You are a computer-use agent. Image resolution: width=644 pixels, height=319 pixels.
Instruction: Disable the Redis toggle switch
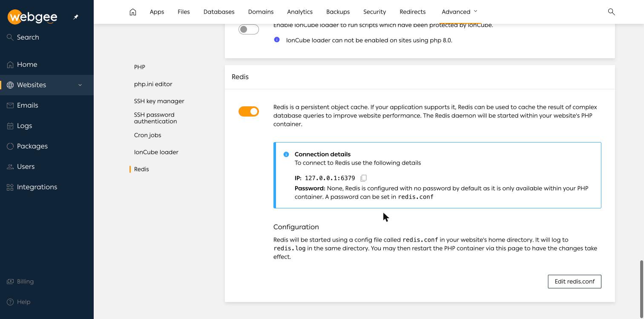point(249,111)
